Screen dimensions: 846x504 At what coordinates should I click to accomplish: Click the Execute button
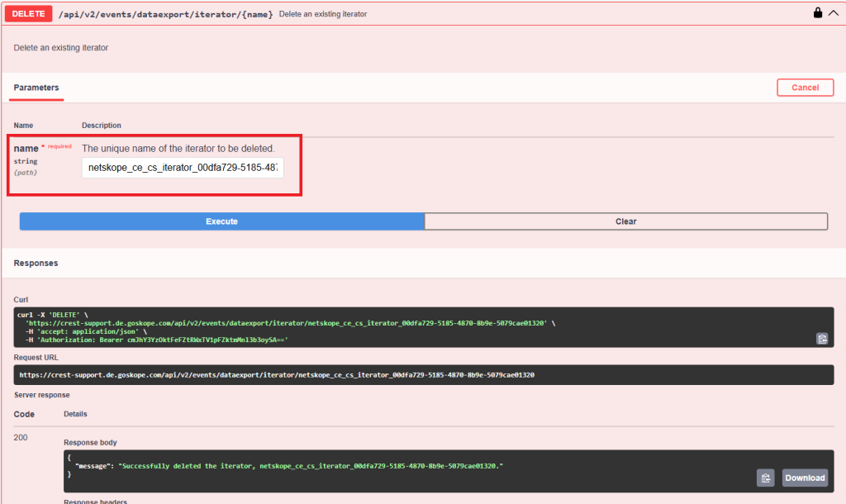(x=221, y=221)
